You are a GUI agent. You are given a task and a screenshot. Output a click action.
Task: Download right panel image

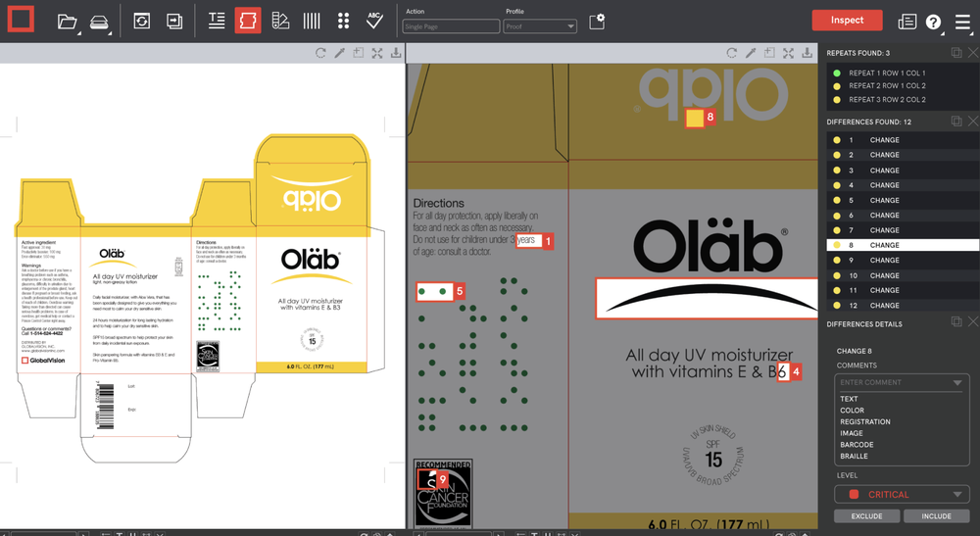pos(807,53)
